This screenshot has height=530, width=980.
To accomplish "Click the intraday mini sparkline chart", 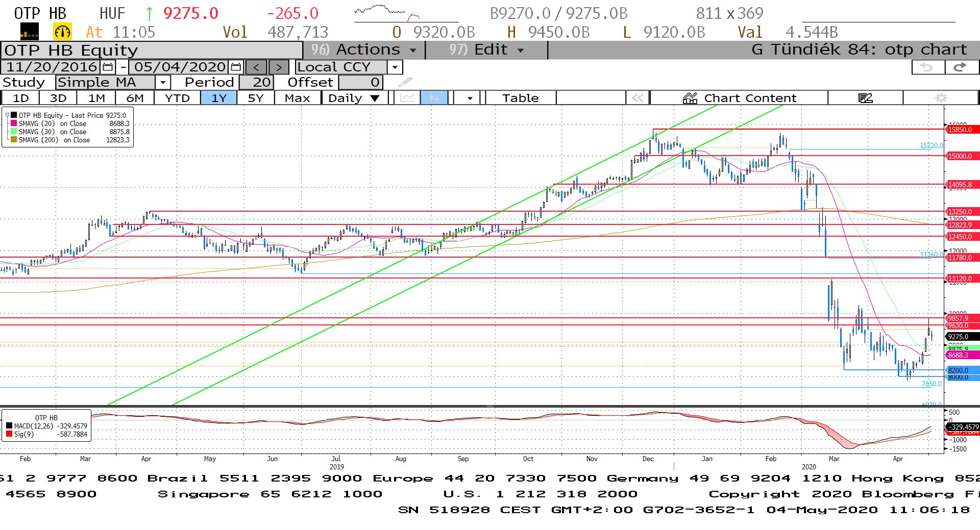I will click(x=387, y=13).
